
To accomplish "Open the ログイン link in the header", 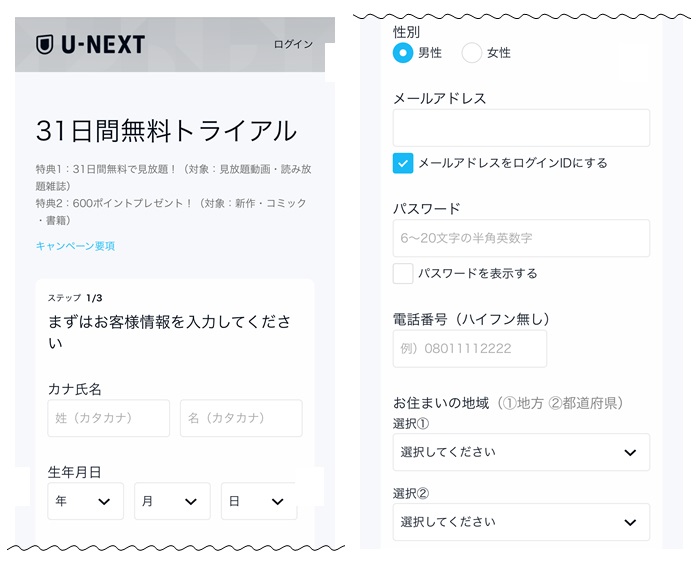I will click(x=293, y=44).
